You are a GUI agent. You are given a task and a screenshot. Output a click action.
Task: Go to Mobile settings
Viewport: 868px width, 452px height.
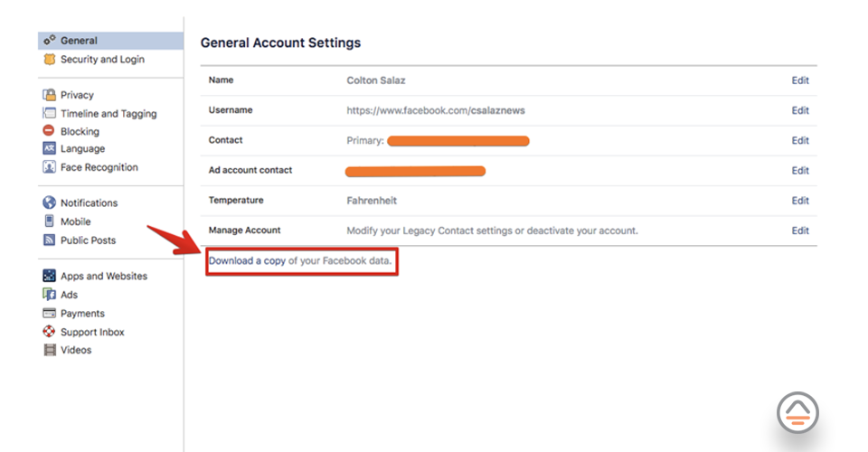pyautogui.click(x=75, y=221)
